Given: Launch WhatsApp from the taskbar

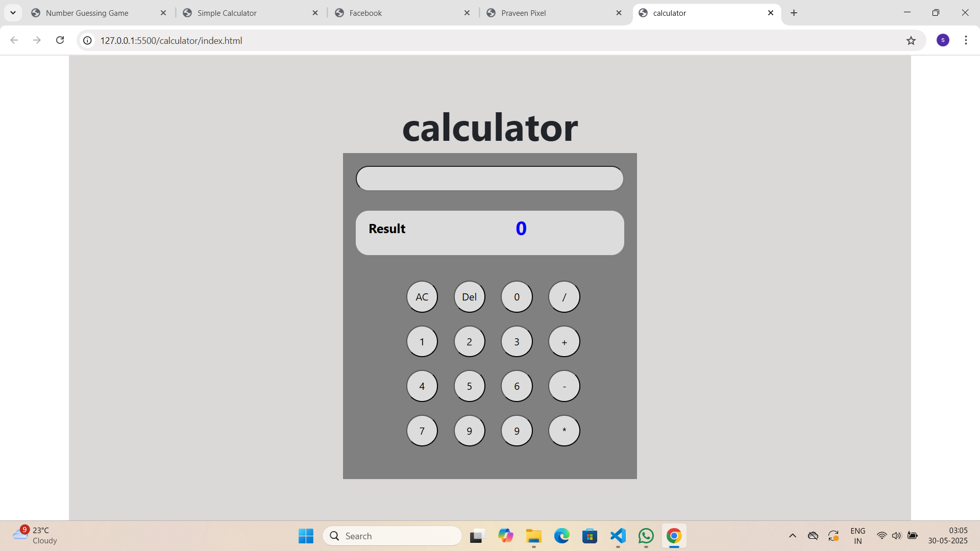Looking at the screenshot, I should [646, 536].
